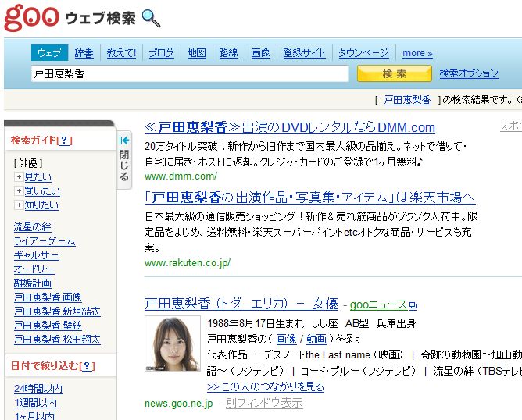Open help question mark in 検索ガイド header
Viewport: 522px width, 420px height.
pyautogui.click(x=65, y=141)
